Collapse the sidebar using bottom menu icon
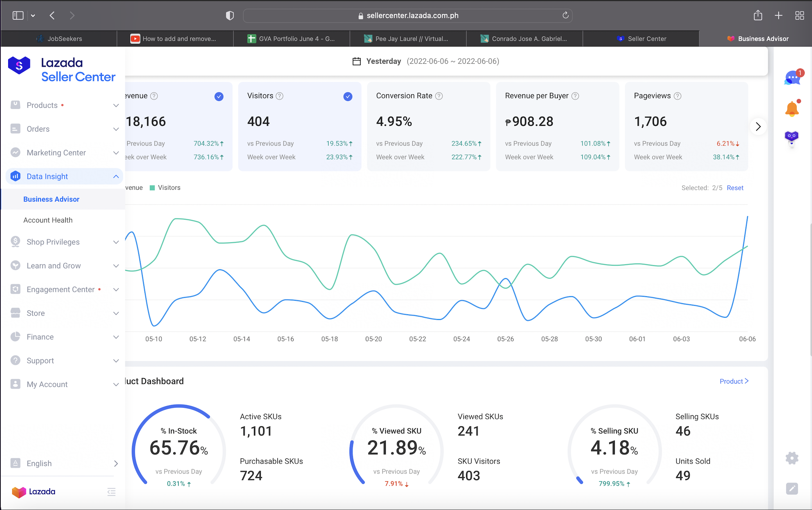The image size is (812, 510). point(111,492)
